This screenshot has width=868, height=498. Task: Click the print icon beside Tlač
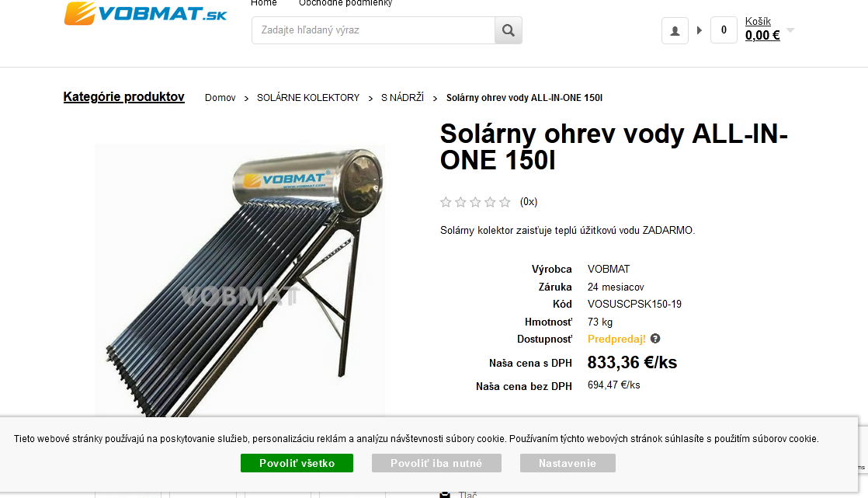[x=445, y=494]
